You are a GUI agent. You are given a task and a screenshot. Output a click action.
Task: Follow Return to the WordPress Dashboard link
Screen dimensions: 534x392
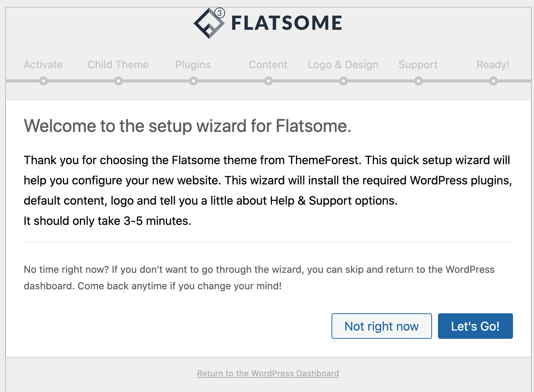point(268,373)
